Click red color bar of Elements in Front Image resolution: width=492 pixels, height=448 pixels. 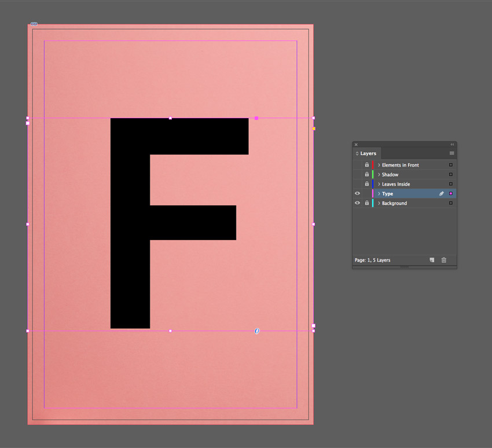(373, 165)
